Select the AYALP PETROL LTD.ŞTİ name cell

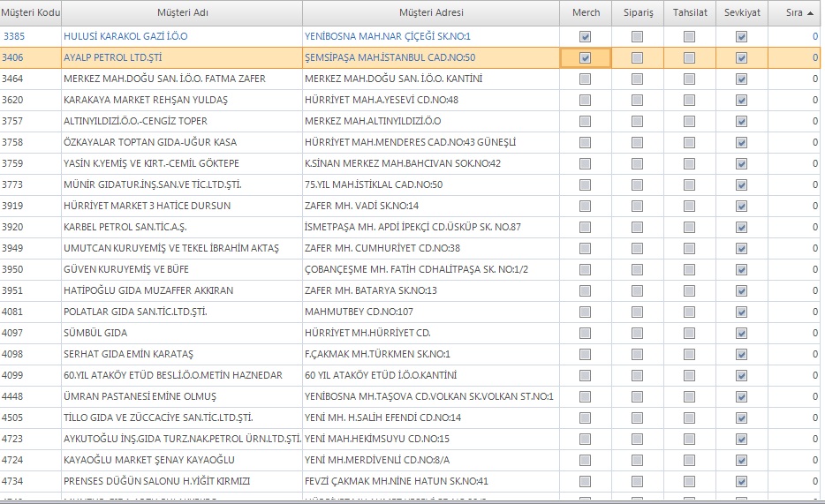click(x=182, y=57)
